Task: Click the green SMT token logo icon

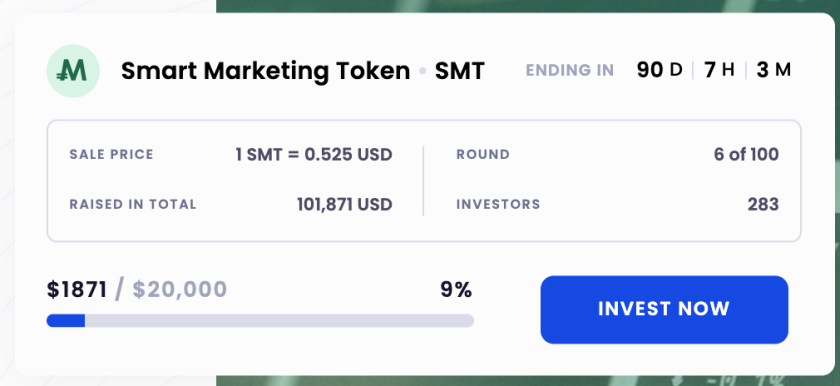Action: point(73,71)
